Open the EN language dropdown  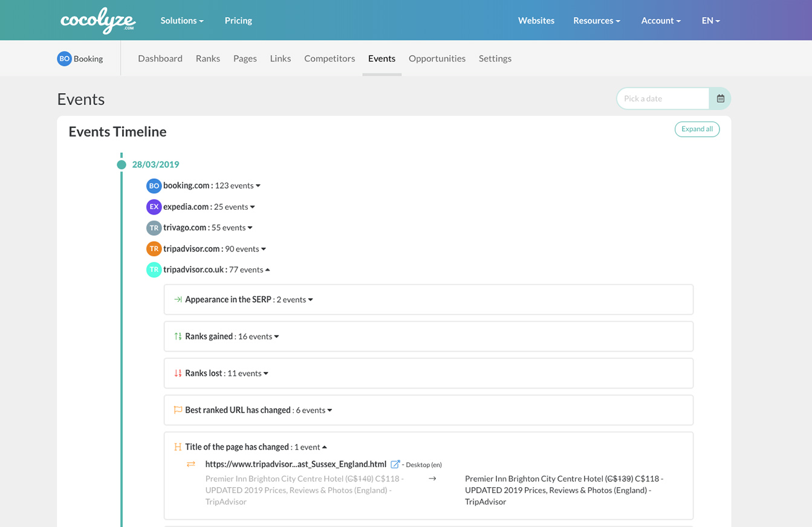(x=711, y=21)
